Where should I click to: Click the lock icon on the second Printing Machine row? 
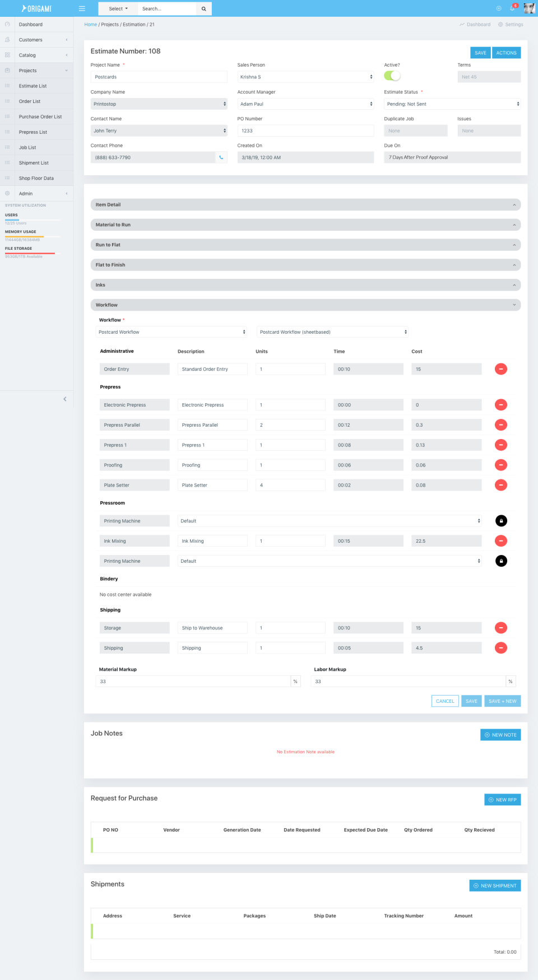[x=501, y=561]
